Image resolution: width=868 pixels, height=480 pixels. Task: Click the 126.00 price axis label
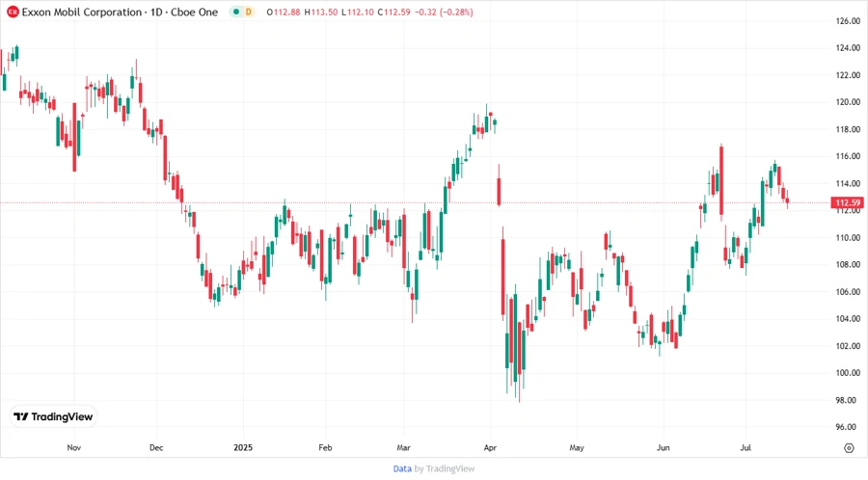848,21
